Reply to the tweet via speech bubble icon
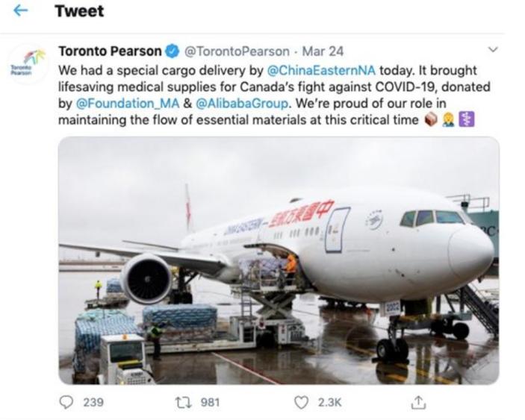This screenshot has height=420, width=525. tap(67, 402)
